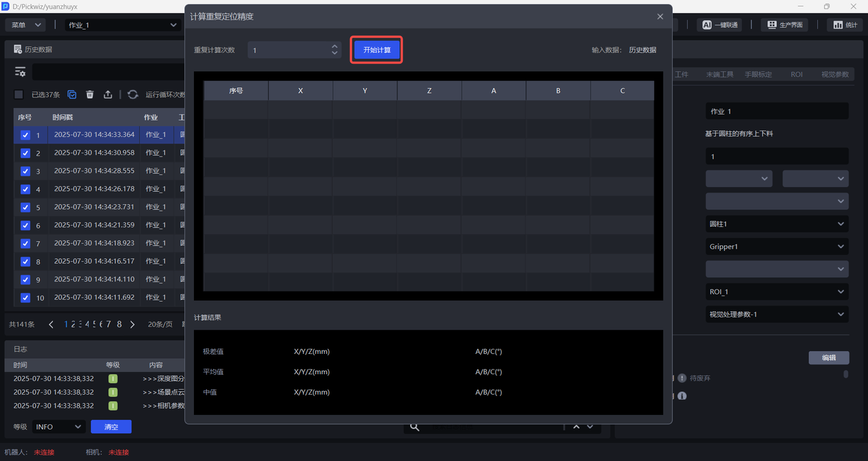
Task: Open the 统计 statistics view
Action: (844, 25)
